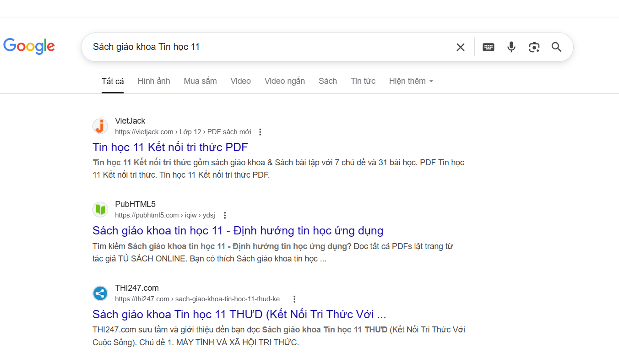Screen dimensions: 619x364
Task: Clear the search box with X icon
Action: 461,47
